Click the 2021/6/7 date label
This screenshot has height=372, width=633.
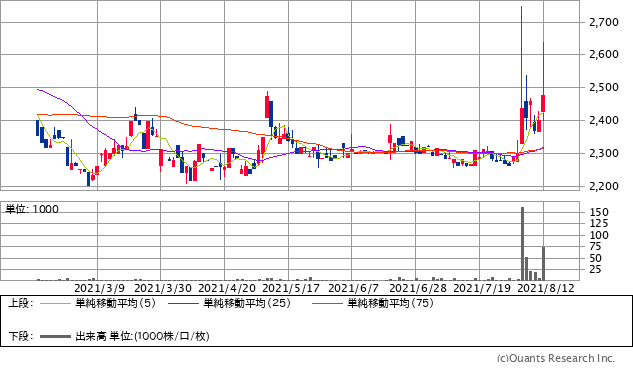pyautogui.click(x=354, y=288)
